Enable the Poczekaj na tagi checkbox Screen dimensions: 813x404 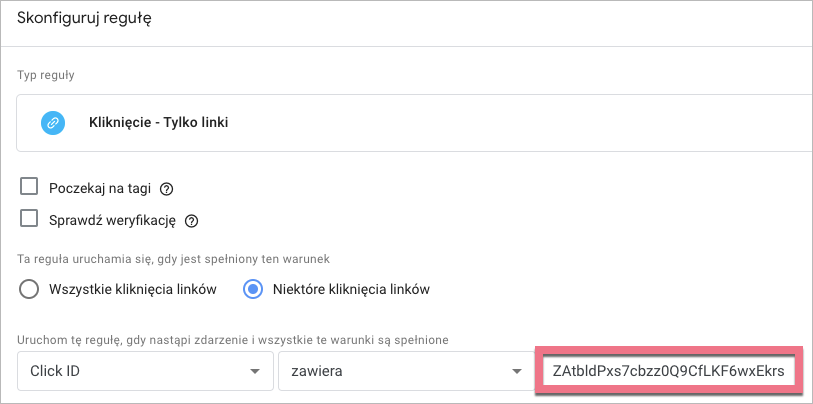[29, 187]
